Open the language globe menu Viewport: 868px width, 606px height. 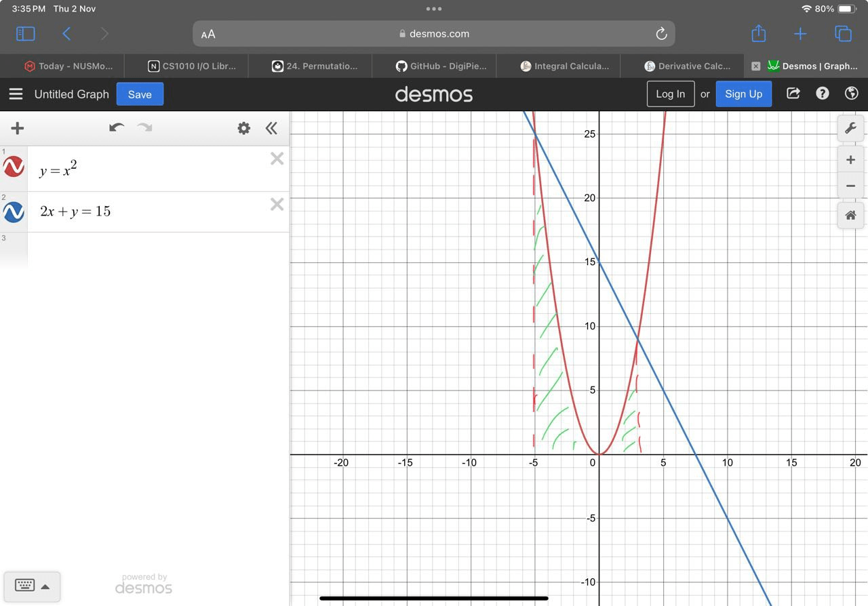(852, 94)
